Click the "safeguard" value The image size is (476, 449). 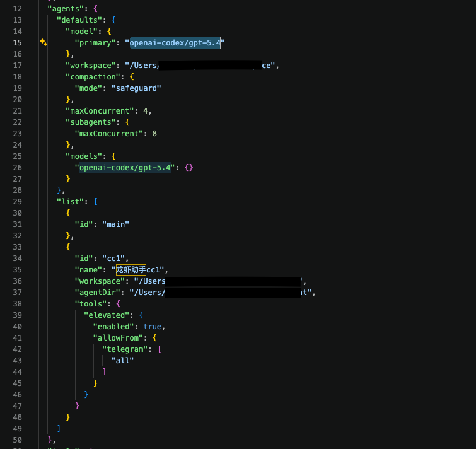(136, 88)
